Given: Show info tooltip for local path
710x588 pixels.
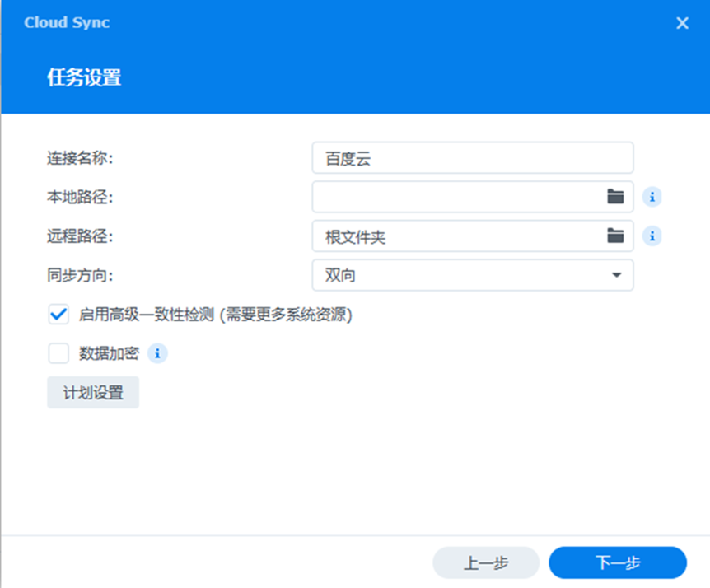Looking at the screenshot, I should click(652, 197).
